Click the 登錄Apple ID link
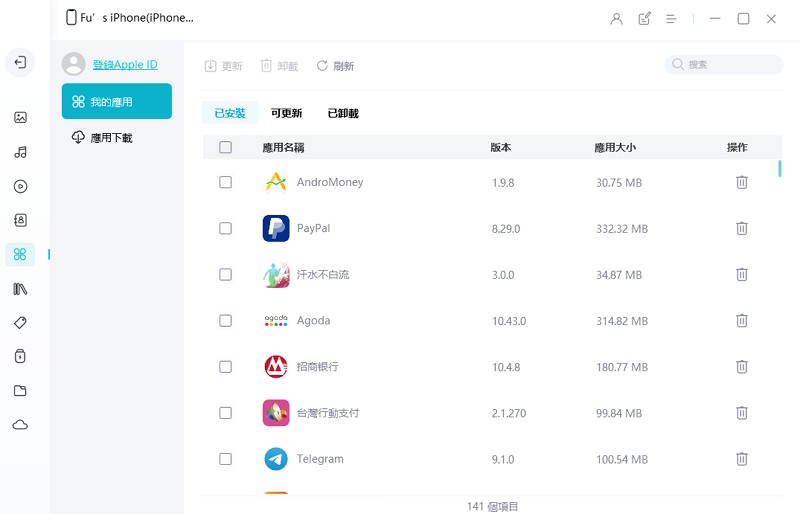The image size is (800, 514). (125, 64)
